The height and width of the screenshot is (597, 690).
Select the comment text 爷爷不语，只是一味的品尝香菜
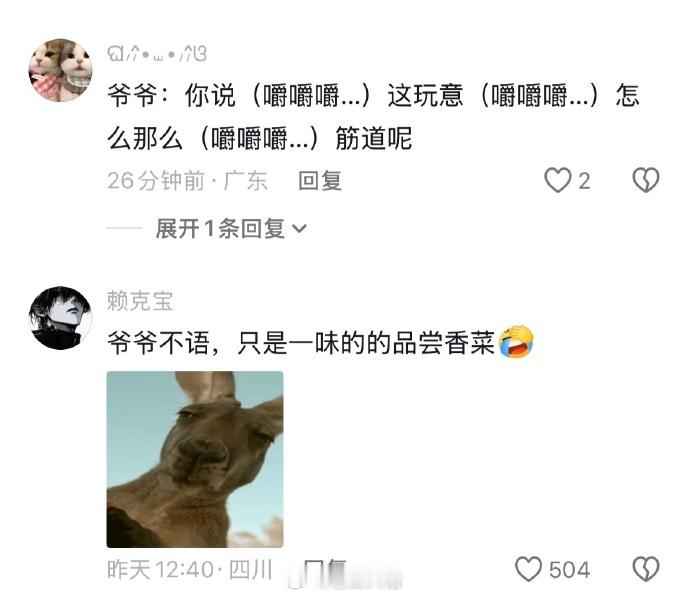[301, 343]
